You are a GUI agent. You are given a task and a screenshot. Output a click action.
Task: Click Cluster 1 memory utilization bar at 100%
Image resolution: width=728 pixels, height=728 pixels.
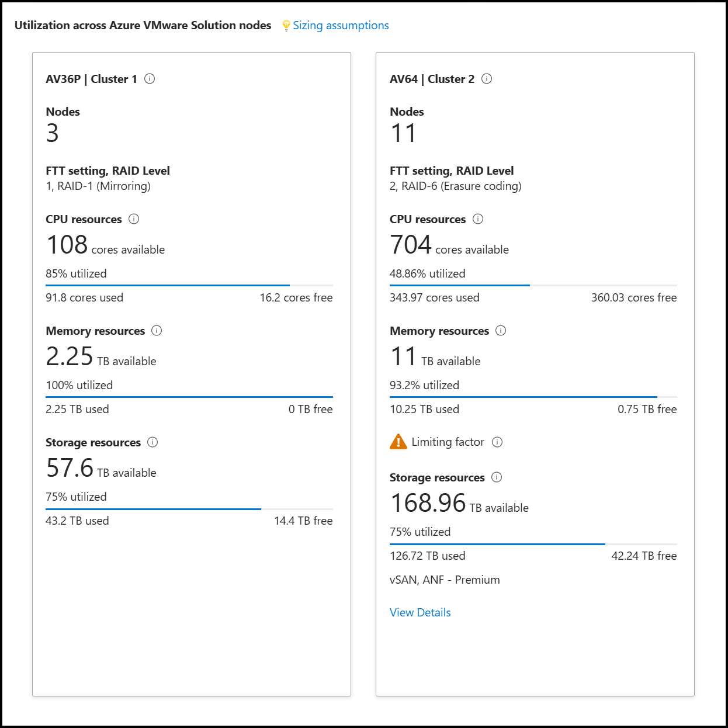point(189,397)
